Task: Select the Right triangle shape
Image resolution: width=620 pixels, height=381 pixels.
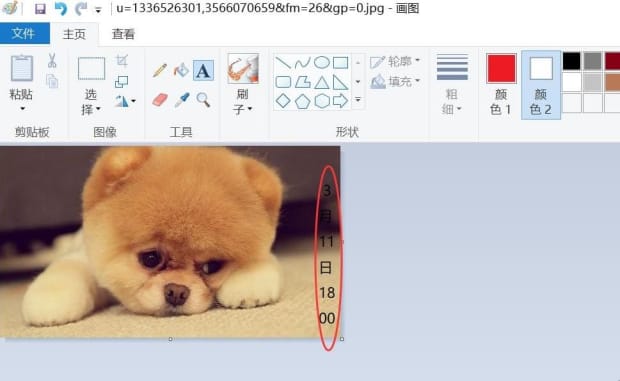Action: coord(340,82)
